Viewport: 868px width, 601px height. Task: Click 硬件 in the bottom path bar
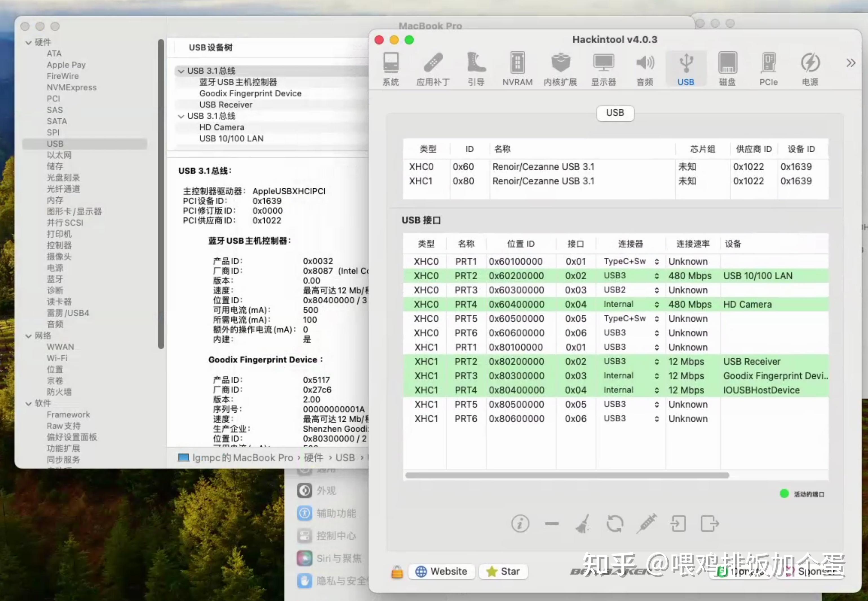pos(313,458)
